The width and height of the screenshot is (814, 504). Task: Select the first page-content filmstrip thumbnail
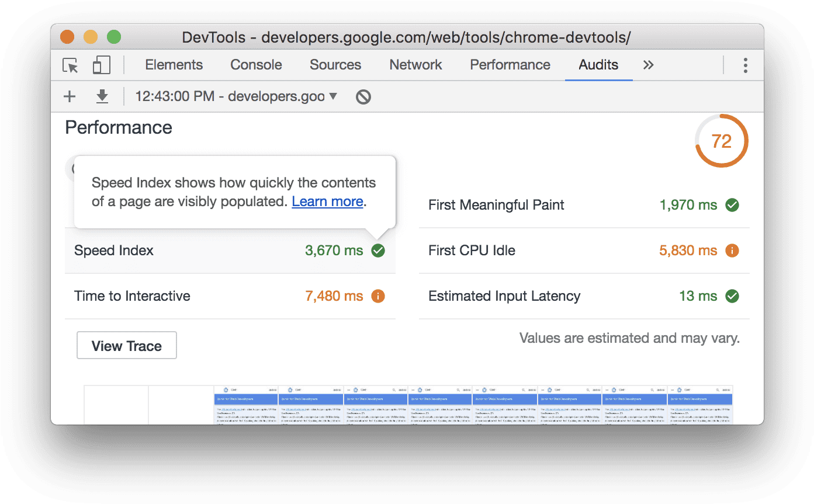coord(245,405)
